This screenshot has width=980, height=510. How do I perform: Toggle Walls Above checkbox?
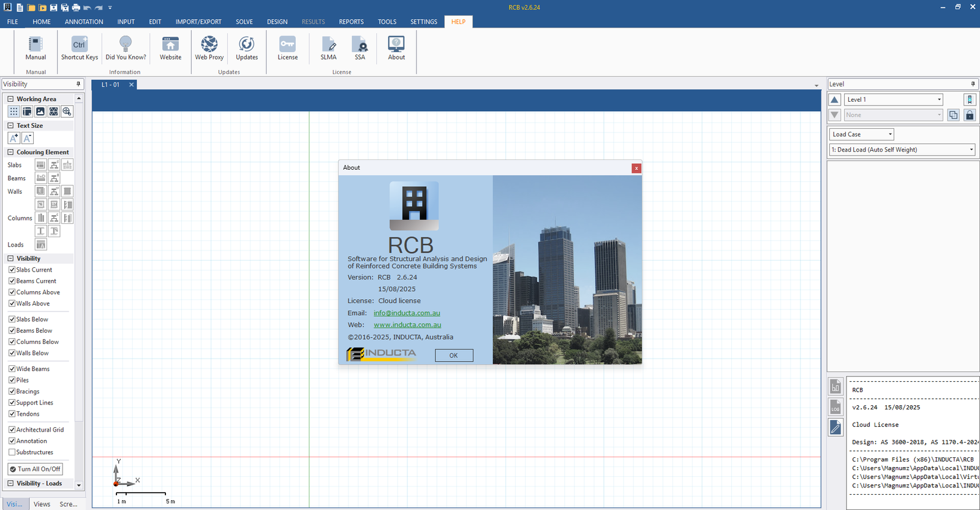click(12, 303)
